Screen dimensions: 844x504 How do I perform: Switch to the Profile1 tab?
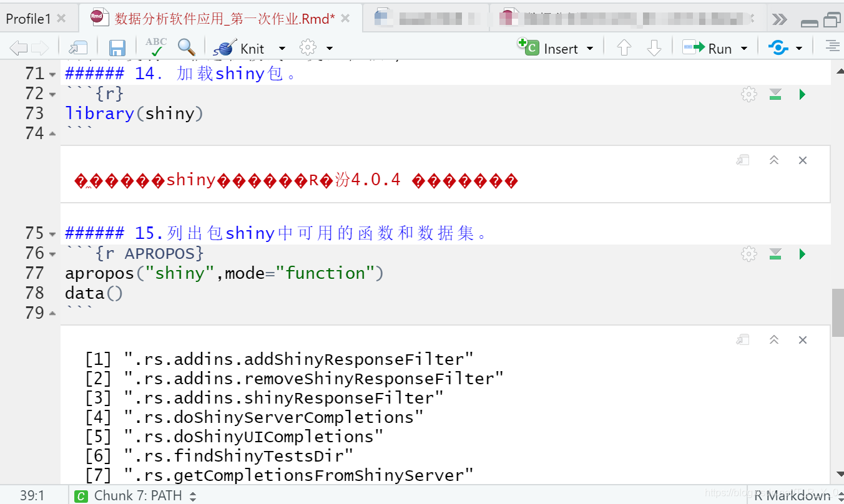point(28,19)
